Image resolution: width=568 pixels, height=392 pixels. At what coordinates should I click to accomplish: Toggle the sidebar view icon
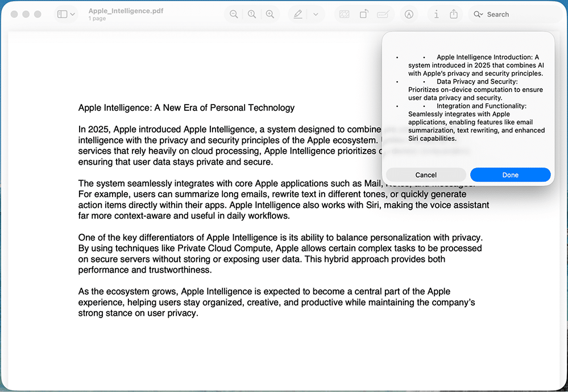tap(61, 14)
